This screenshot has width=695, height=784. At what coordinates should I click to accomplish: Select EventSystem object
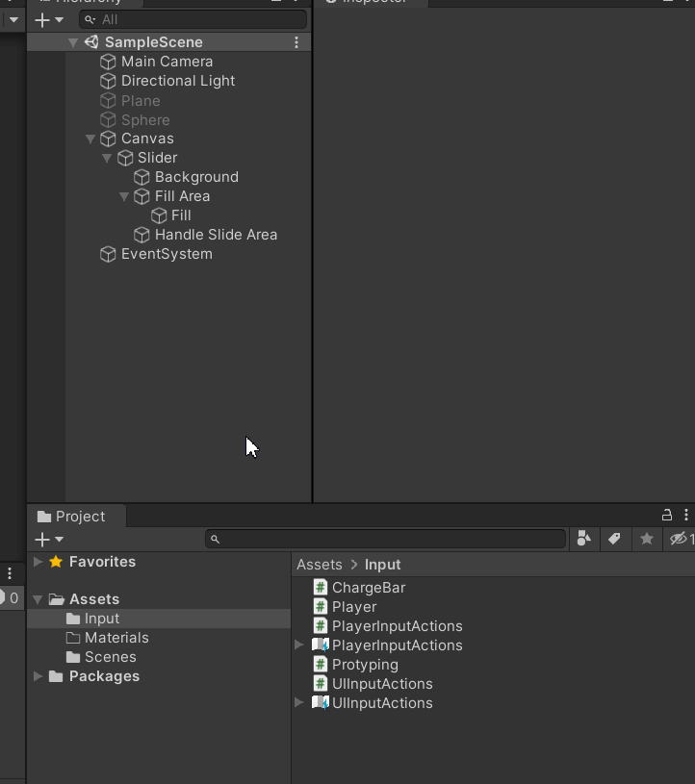coord(167,254)
